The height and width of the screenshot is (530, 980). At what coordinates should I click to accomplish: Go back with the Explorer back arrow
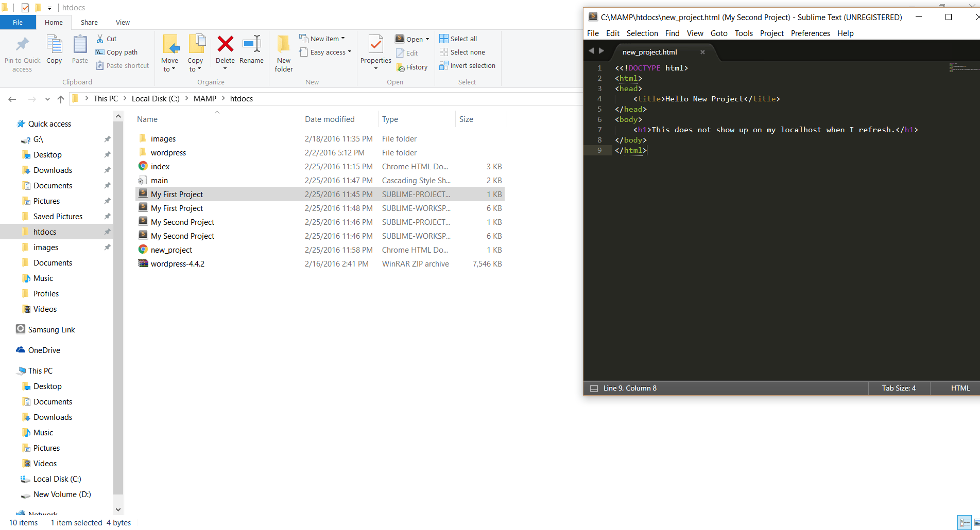[12, 99]
